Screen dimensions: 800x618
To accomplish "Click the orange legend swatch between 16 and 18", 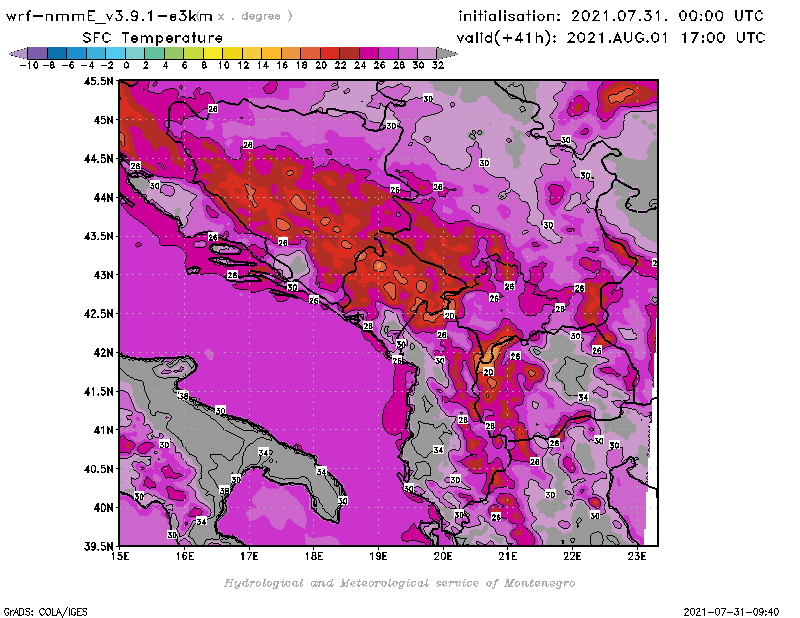I will point(290,53).
